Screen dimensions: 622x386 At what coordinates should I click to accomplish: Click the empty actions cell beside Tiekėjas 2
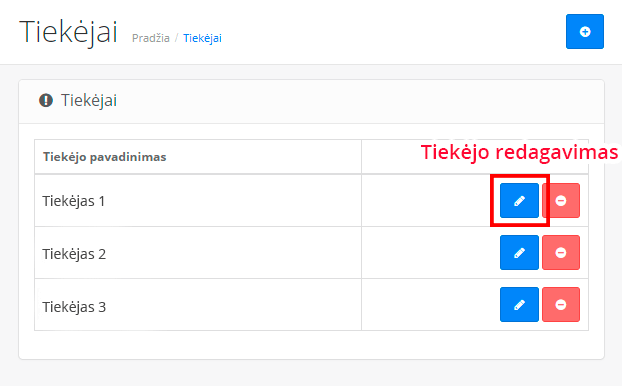(430, 253)
